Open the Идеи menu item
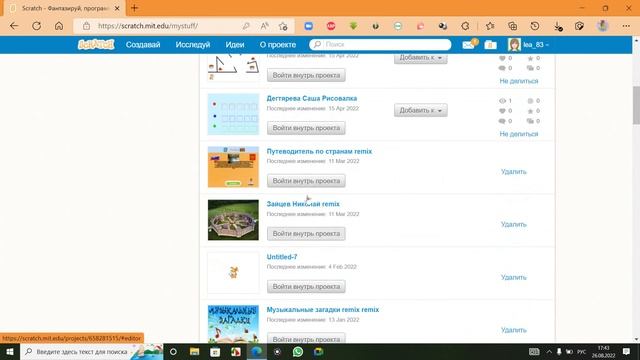The image size is (640, 360). 235,44
